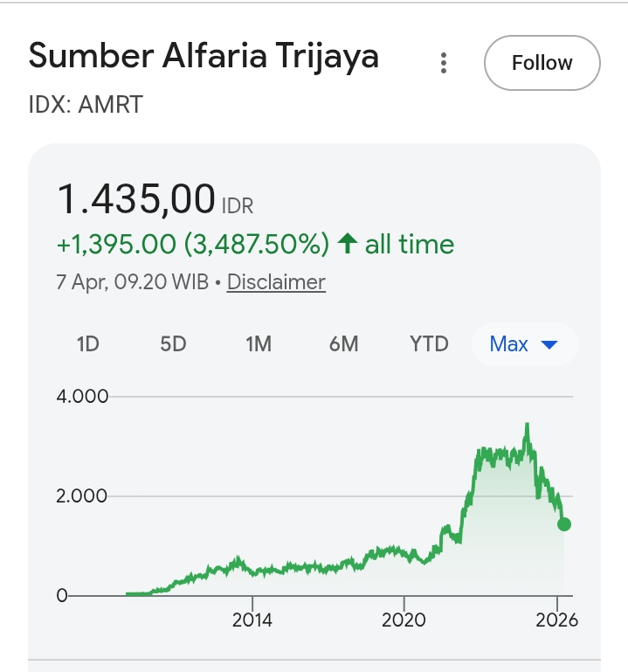This screenshot has width=628, height=672.
Task: Show the 1M price chart
Action: pyautogui.click(x=259, y=344)
